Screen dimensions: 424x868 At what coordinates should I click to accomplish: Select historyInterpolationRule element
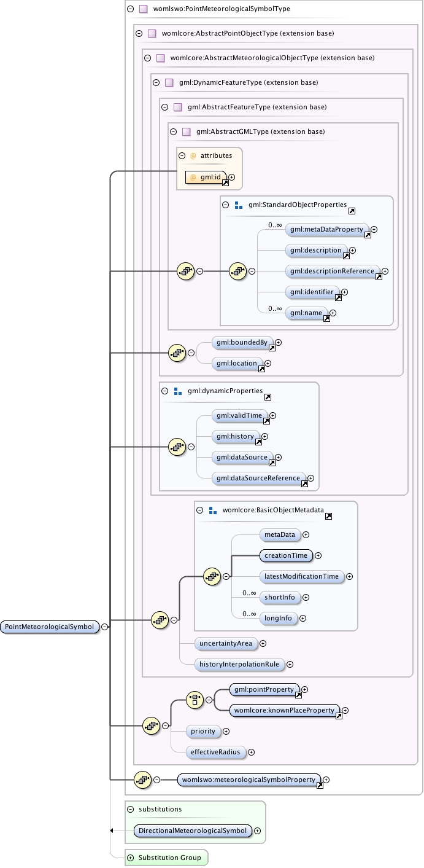[x=239, y=664]
